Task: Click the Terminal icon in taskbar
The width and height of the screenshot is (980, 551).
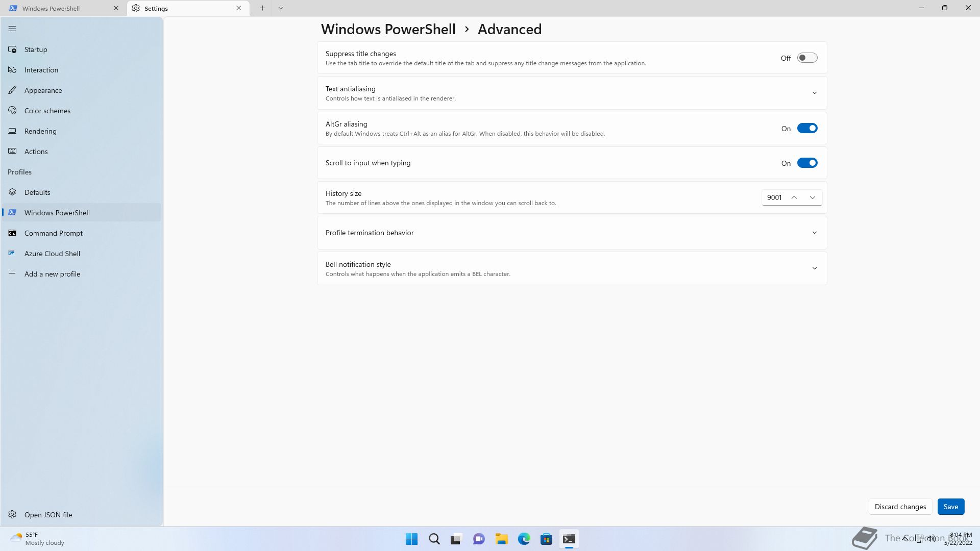Action: pyautogui.click(x=569, y=539)
